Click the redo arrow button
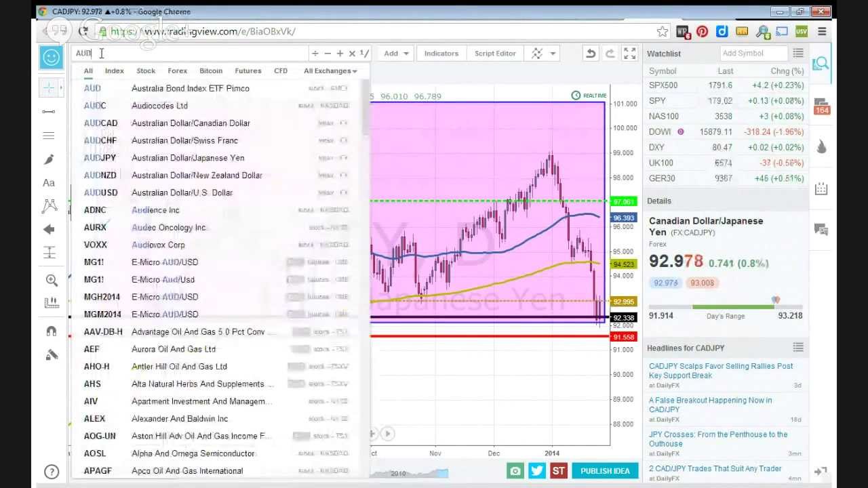Screen dimensions: 868x488 coord(610,54)
